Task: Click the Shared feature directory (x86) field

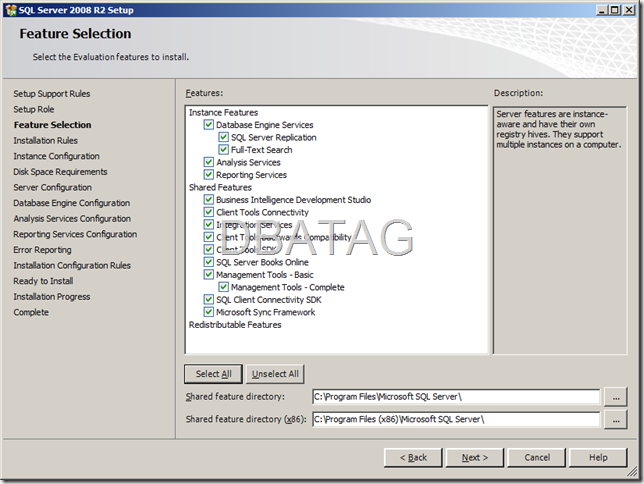Action: click(456, 419)
